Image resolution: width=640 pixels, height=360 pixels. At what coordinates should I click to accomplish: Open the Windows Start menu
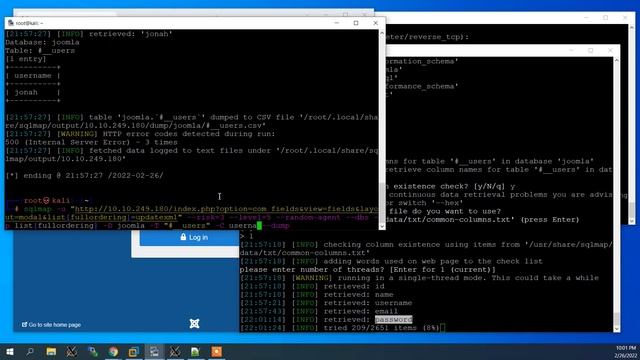[10, 351]
